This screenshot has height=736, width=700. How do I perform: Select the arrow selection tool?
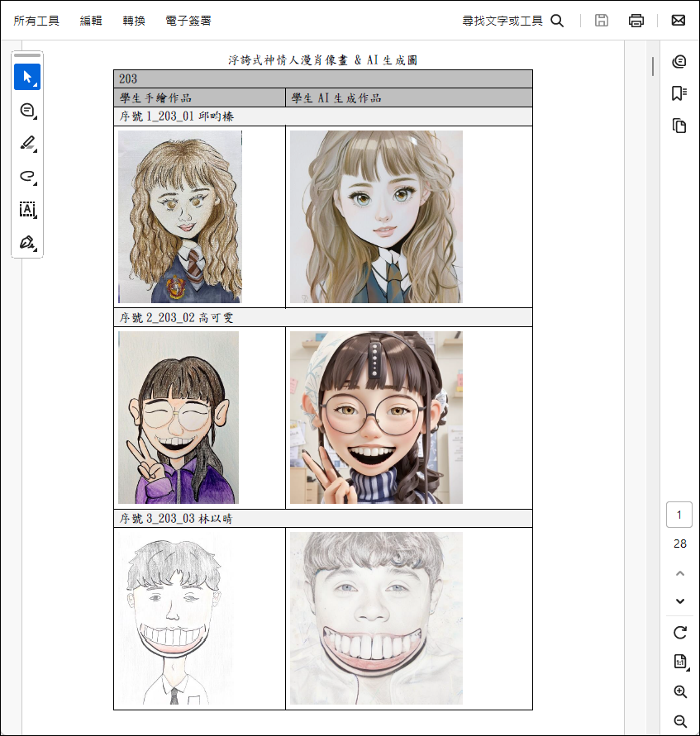click(x=27, y=77)
